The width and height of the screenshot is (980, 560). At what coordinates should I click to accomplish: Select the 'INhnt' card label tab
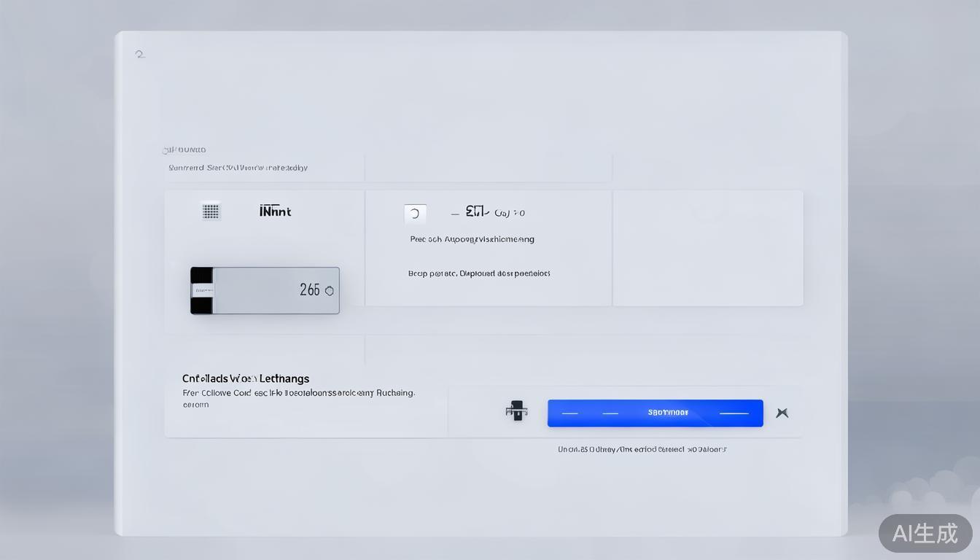[275, 211]
